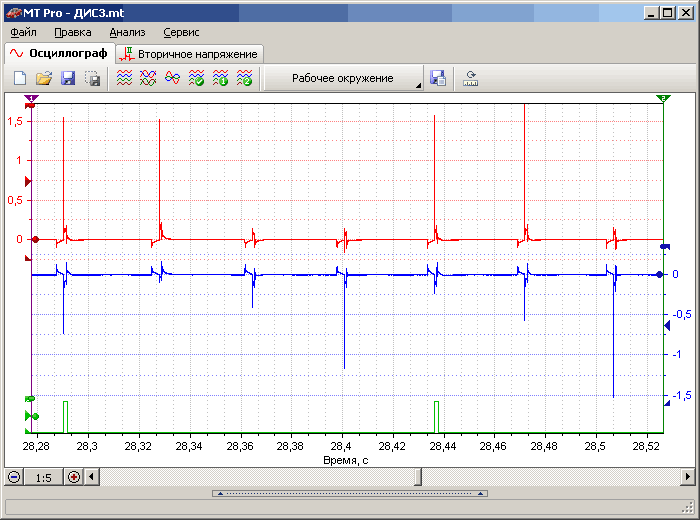The width and height of the screenshot is (700, 520).
Task: Save the recording with the floppy disk icon
Action: [68, 78]
